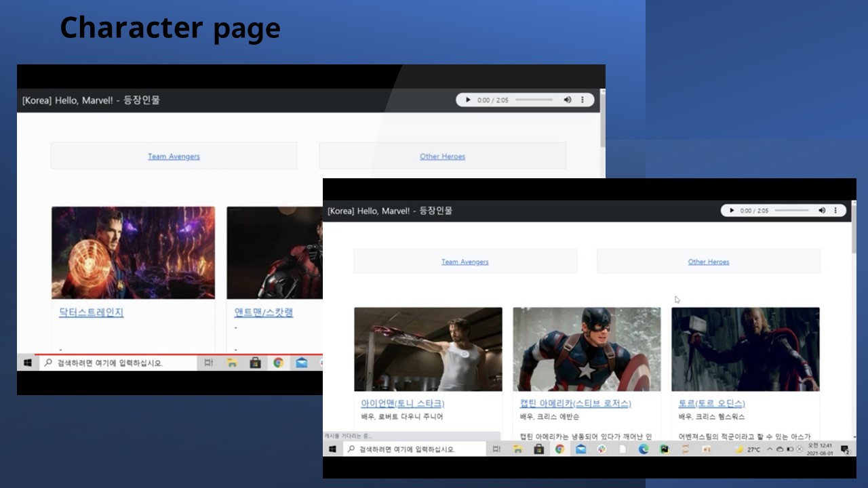Open the Mail app in front window taskbar
This screenshot has width=868, height=488.
click(580, 449)
